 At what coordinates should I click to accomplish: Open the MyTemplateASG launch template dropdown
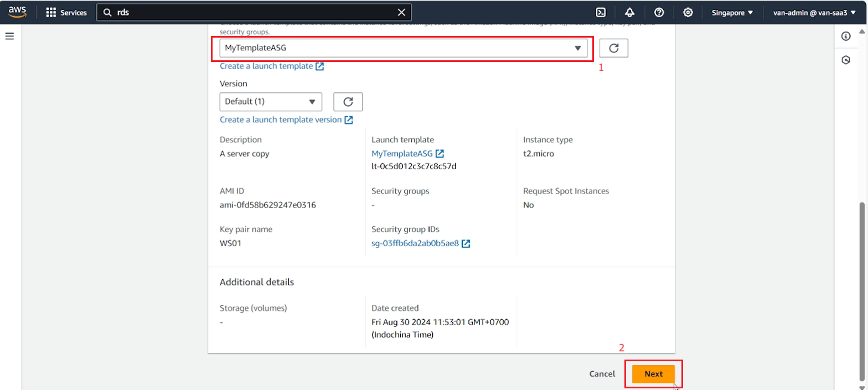[403, 48]
